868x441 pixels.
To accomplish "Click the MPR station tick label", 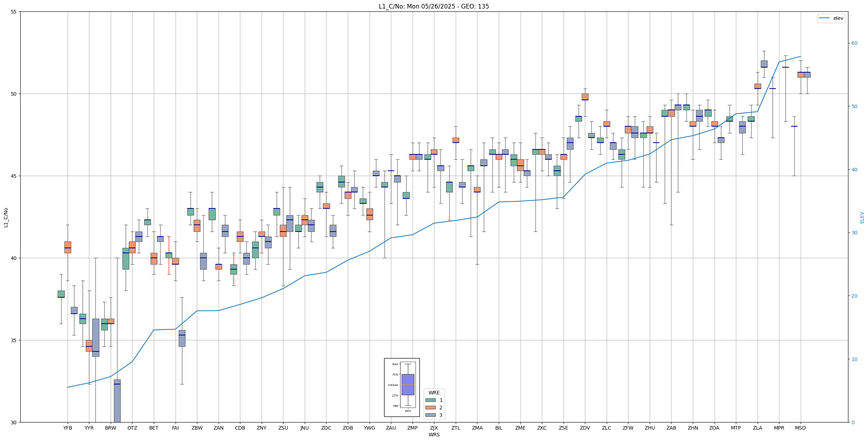I will 779,428.
